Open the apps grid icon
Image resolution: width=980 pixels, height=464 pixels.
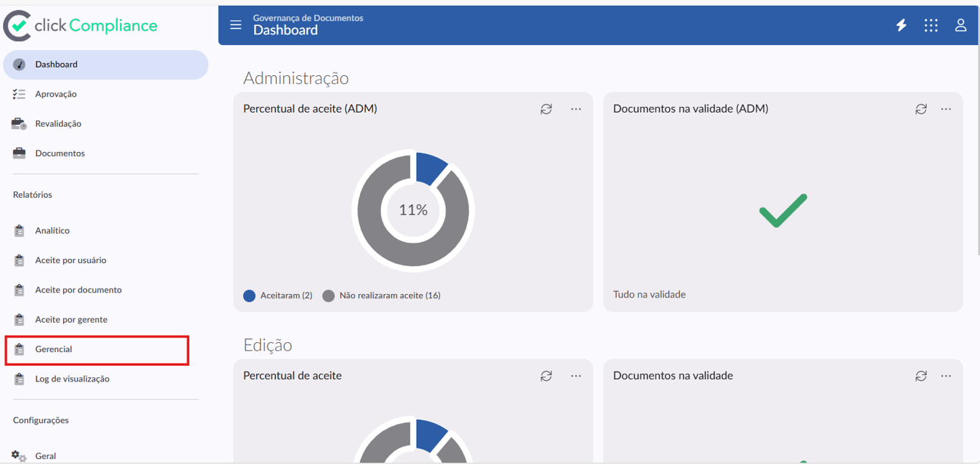pos(930,25)
